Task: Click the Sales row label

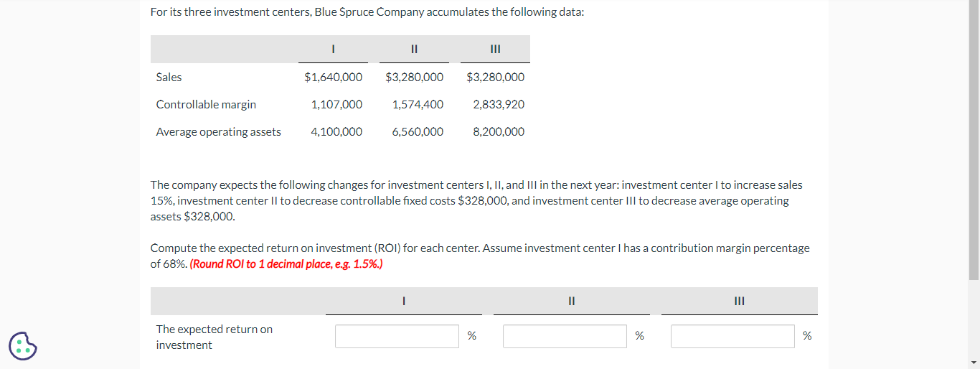Action: point(169,77)
